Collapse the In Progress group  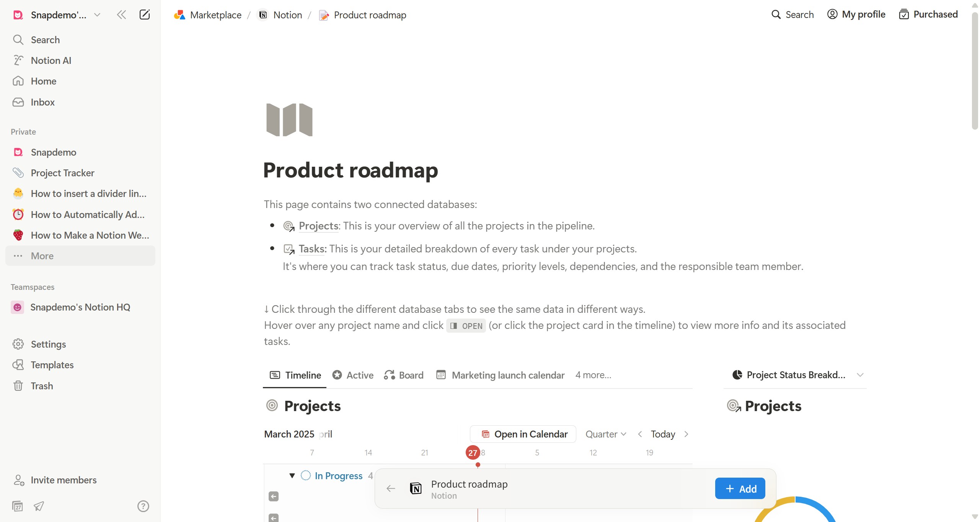click(x=292, y=476)
